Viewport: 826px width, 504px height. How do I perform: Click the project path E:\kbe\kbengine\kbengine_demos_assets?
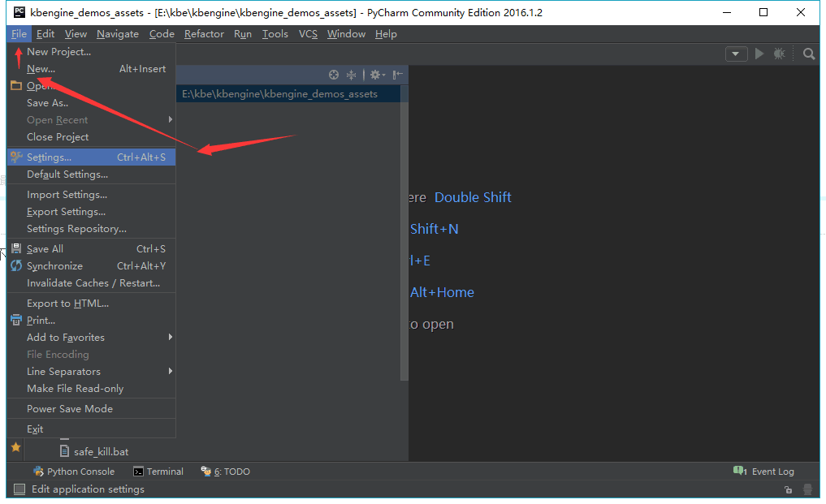click(279, 94)
